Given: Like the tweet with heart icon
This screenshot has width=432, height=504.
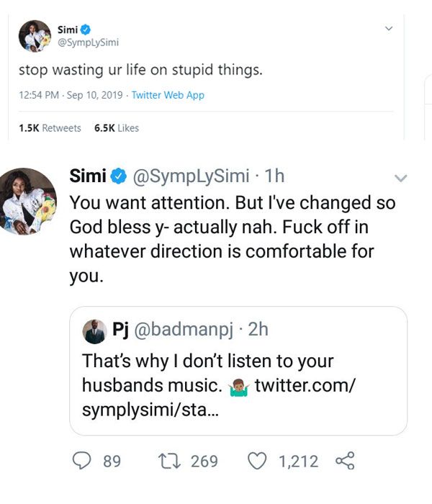Looking at the screenshot, I should tap(257, 461).
